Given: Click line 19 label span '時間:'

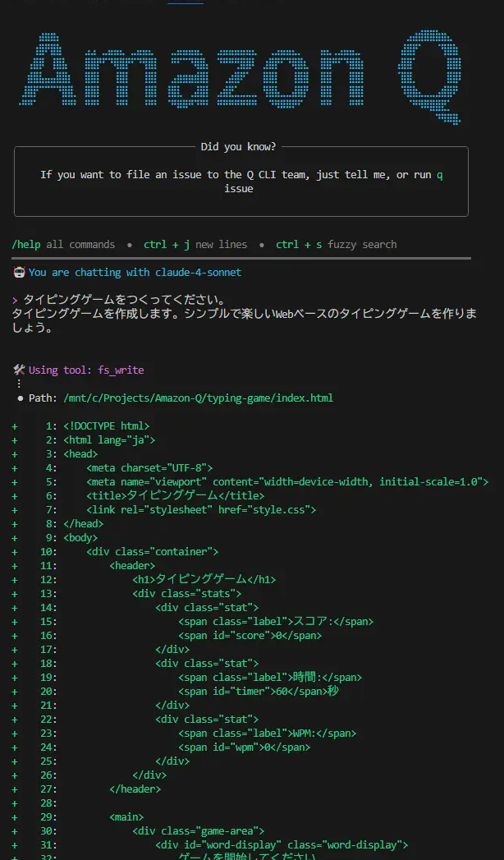Looking at the screenshot, I should tap(270, 678).
